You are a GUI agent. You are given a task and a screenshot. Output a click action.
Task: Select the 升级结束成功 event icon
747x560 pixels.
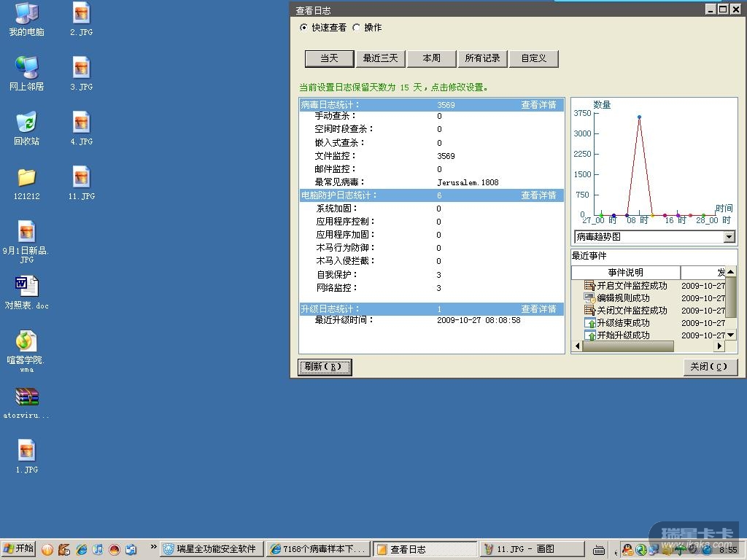pos(589,323)
